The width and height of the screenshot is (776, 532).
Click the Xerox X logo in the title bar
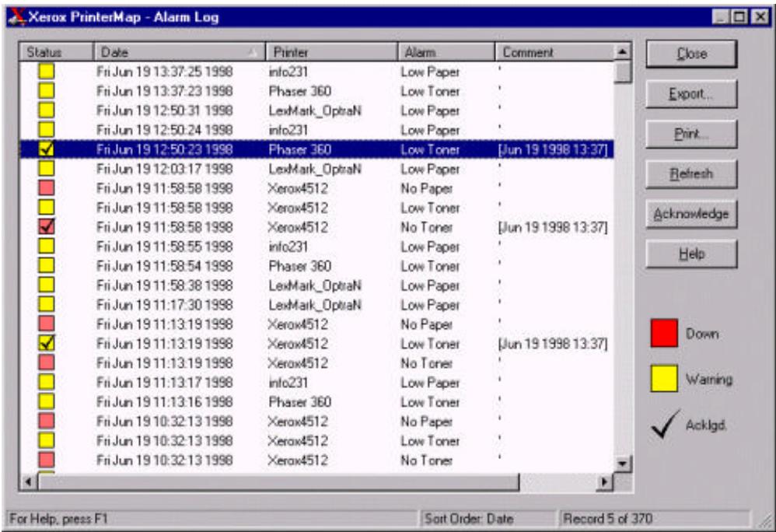[x=17, y=17]
